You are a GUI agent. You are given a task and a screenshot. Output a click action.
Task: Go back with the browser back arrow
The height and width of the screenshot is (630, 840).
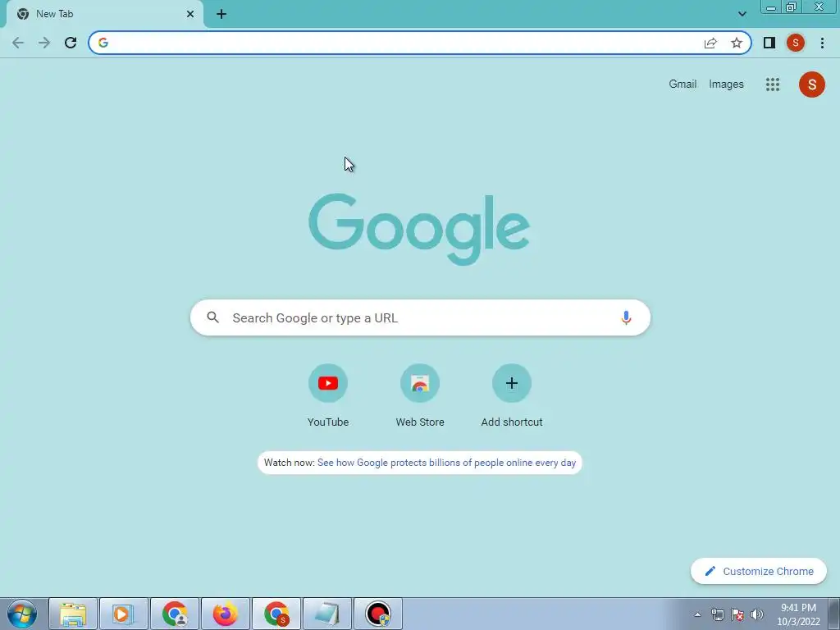pos(18,43)
